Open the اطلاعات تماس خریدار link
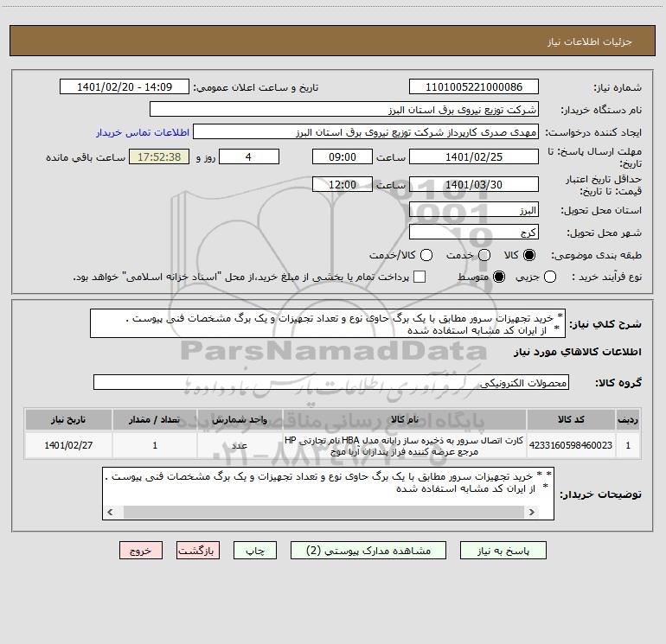 pos(143,132)
